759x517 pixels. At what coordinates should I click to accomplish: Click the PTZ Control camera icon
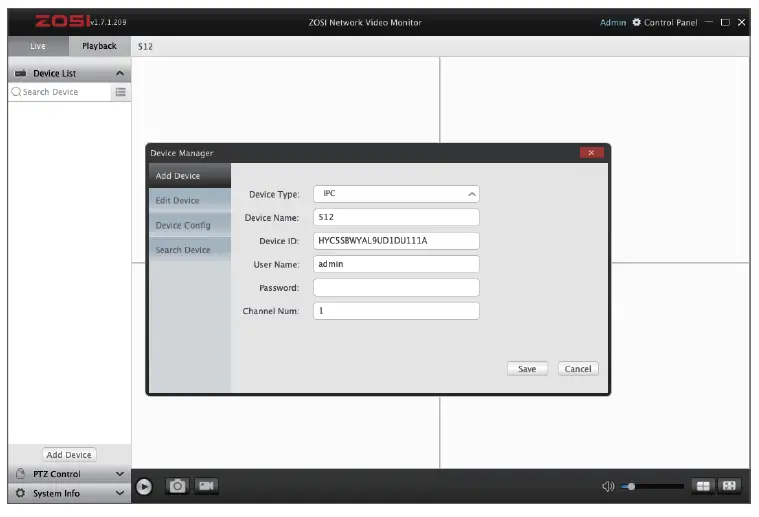[x=20, y=473]
